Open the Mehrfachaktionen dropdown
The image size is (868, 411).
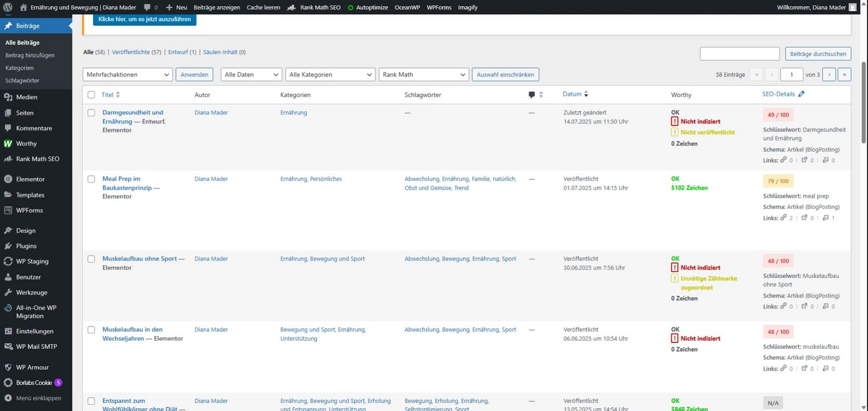[x=127, y=74]
